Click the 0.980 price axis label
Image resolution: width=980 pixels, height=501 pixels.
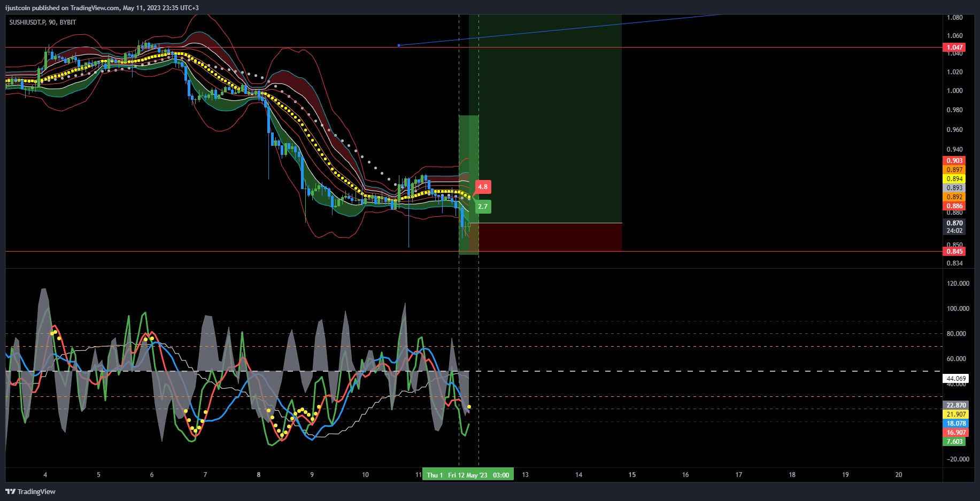coord(955,110)
